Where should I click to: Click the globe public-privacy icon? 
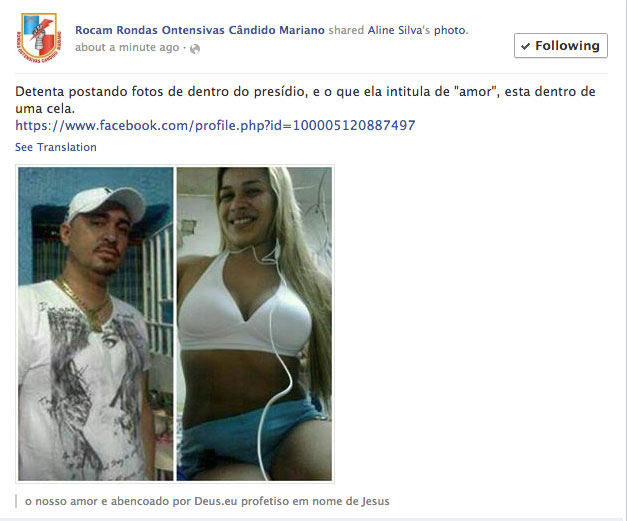tap(195, 49)
